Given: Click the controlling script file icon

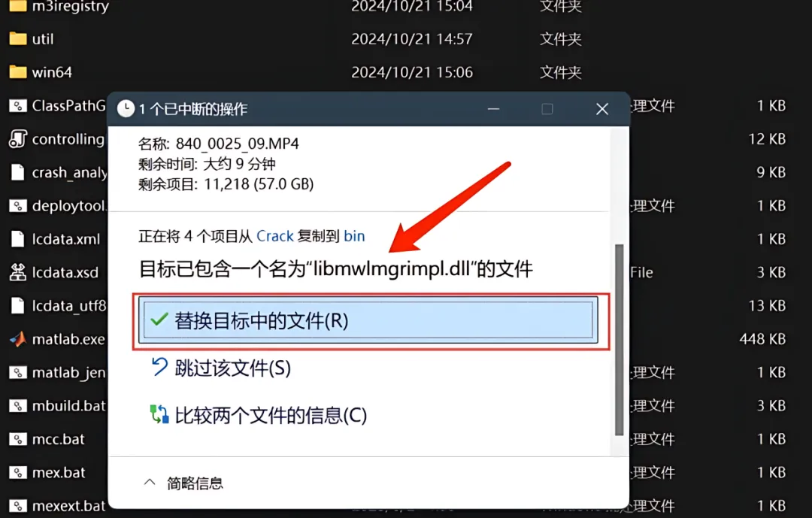Looking at the screenshot, I should click(x=18, y=139).
